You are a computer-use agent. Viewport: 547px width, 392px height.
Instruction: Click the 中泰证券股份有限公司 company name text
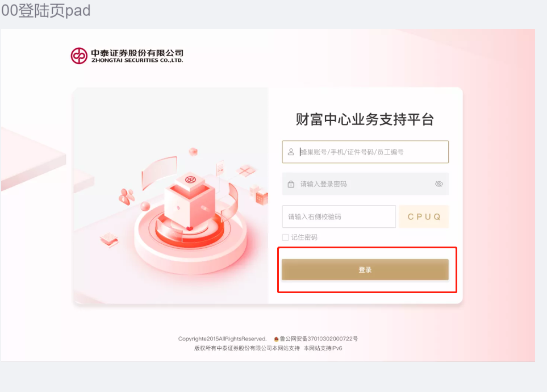137,53
